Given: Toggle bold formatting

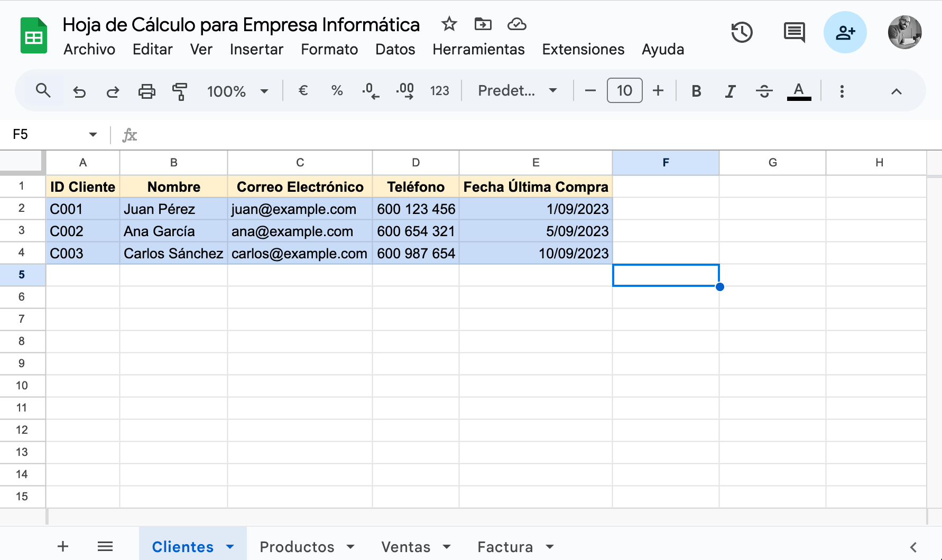Looking at the screenshot, I should tap(696, 90).
